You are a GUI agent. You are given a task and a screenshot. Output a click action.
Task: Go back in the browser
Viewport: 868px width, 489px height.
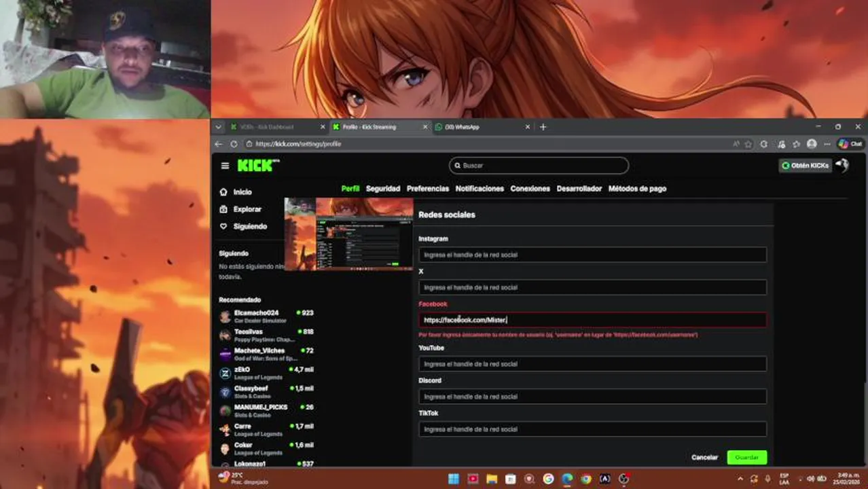point(219,144)
